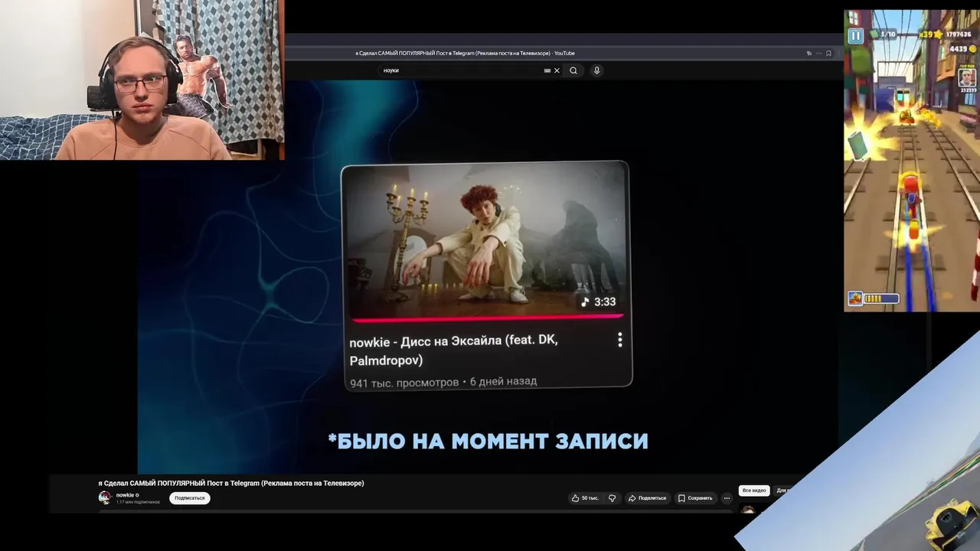Click the webcam overlay of the streamer

pos(142,80)
